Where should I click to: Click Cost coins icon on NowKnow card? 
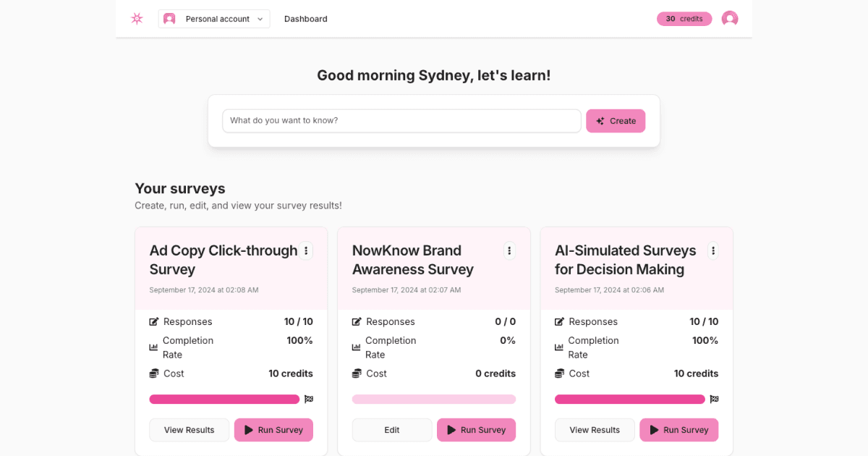pos(357,373)
